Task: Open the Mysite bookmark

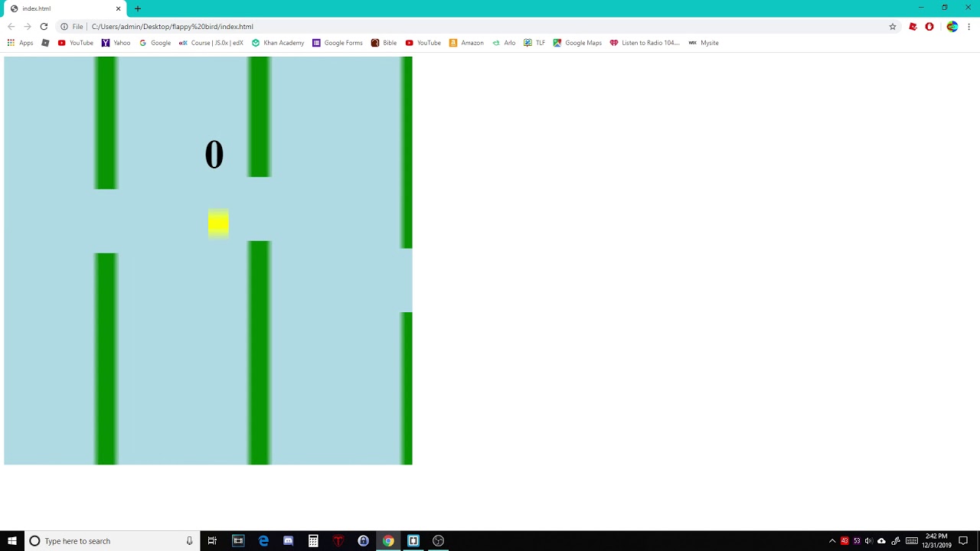Action: click(704, 43)
